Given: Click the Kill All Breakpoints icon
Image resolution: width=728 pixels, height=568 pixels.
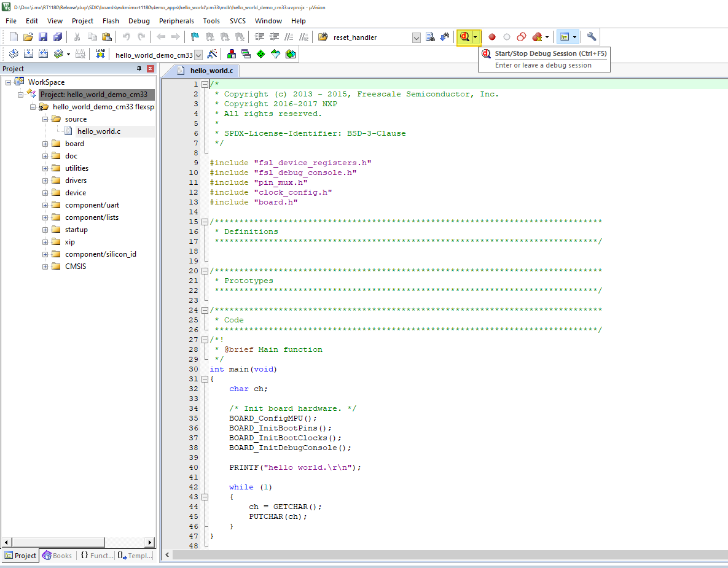Looking at the screenshot, I should [x=538, y=37].
